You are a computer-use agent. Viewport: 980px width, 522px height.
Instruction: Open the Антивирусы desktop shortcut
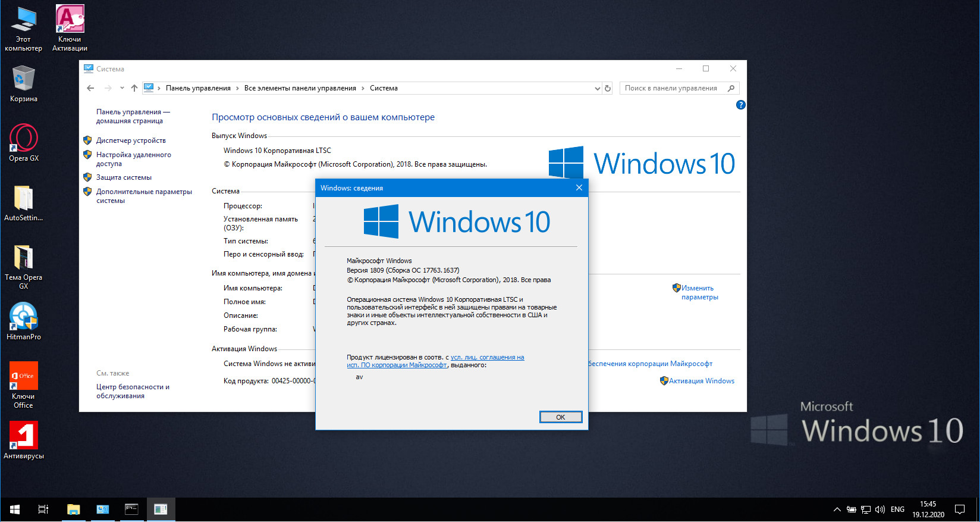24,440
